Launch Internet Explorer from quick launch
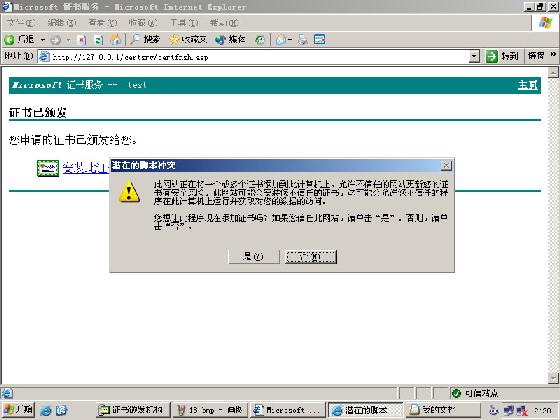Image resolution: width=560 pixels, height=420 pixels. point(46,410)
